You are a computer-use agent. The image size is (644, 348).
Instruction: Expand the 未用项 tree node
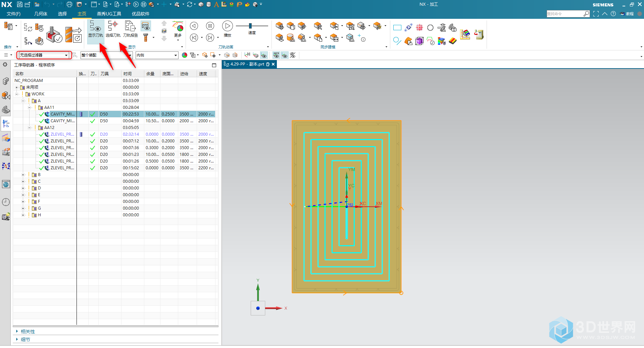(x=16, y=87)
